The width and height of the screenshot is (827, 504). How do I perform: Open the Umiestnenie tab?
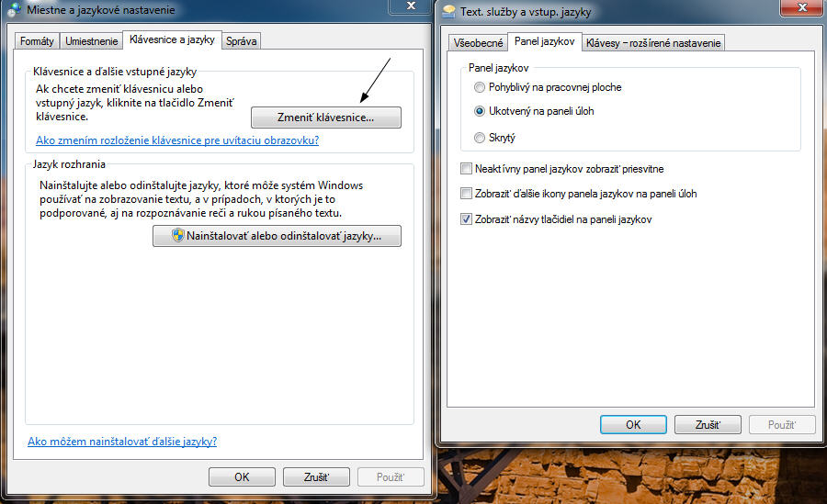pyautogui.click(x=92, y=41)
